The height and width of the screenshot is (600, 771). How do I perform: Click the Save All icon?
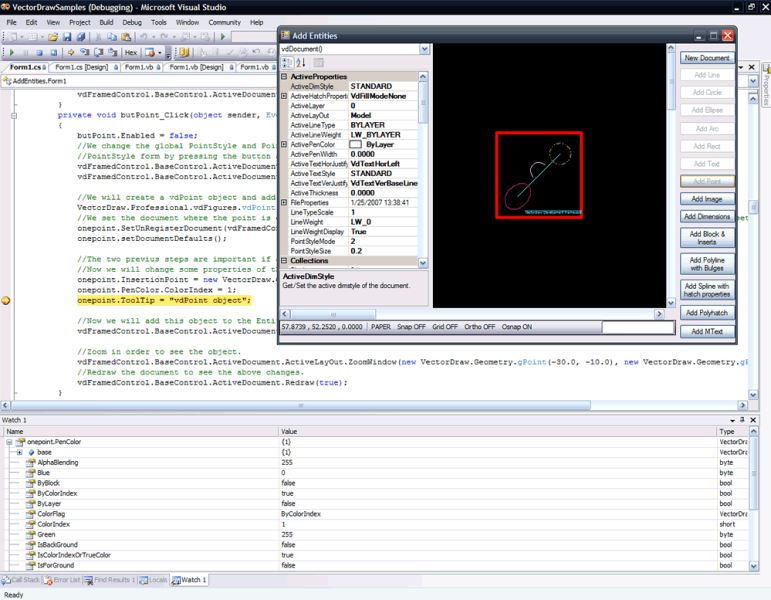point(81,37)
